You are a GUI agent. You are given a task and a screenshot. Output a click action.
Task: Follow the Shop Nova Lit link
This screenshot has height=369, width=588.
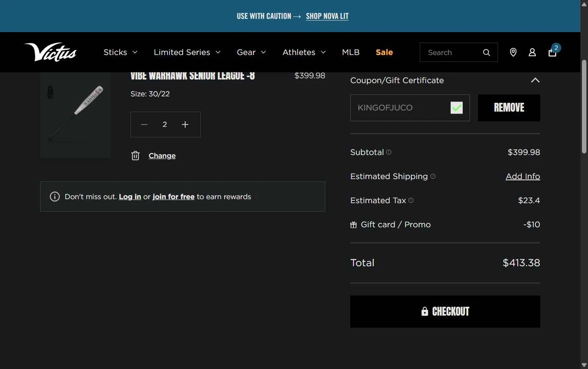327,16
